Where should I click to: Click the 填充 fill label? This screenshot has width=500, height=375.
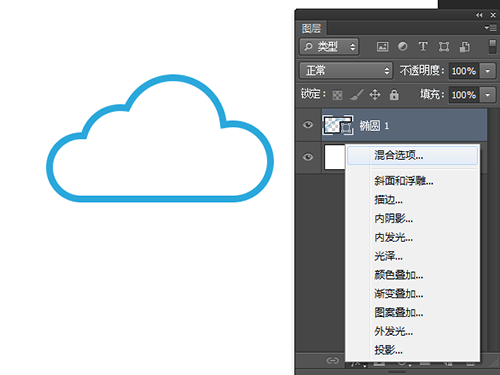pos(432,95)
